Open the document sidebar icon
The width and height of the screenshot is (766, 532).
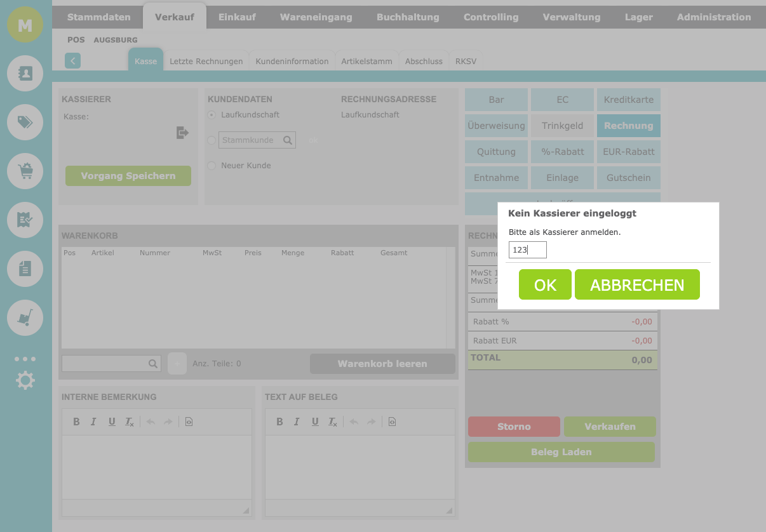click(x=25, y=269)
